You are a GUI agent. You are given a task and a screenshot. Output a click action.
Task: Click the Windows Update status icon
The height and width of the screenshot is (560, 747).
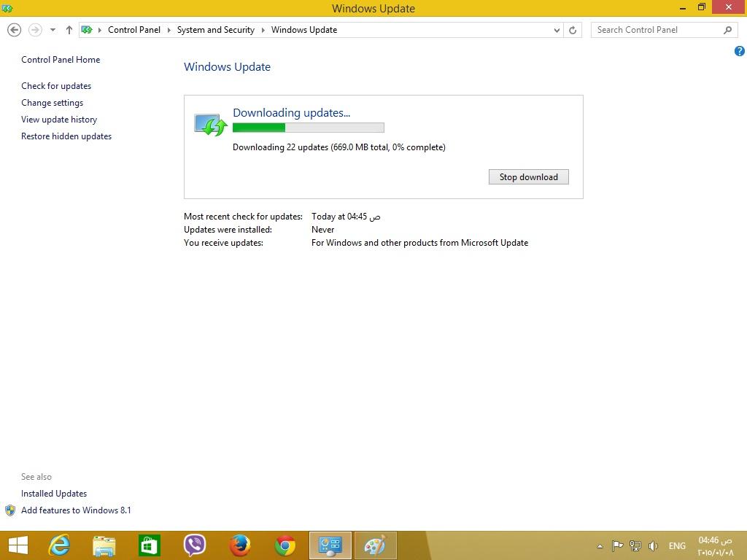coord(210,125)
